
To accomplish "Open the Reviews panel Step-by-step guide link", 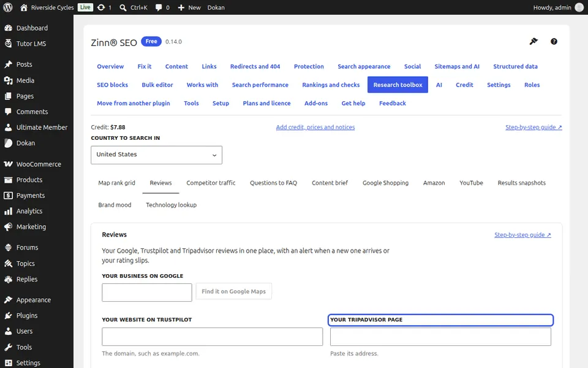I will [522, 235].
